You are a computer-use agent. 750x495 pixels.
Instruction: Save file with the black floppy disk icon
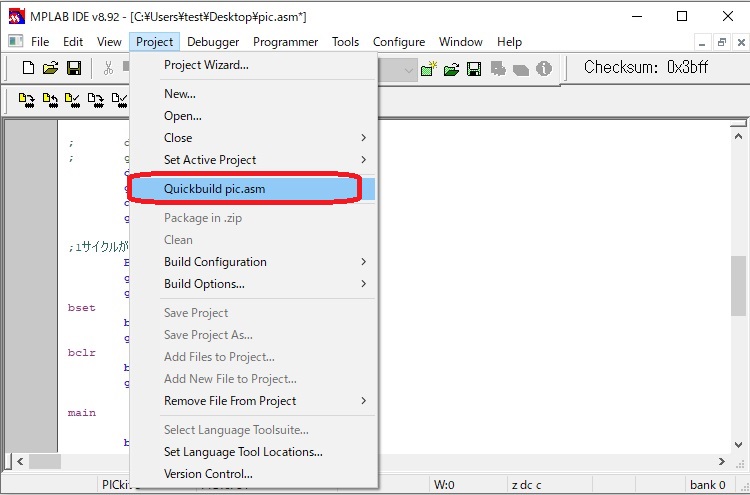click(x=74, y=68)
